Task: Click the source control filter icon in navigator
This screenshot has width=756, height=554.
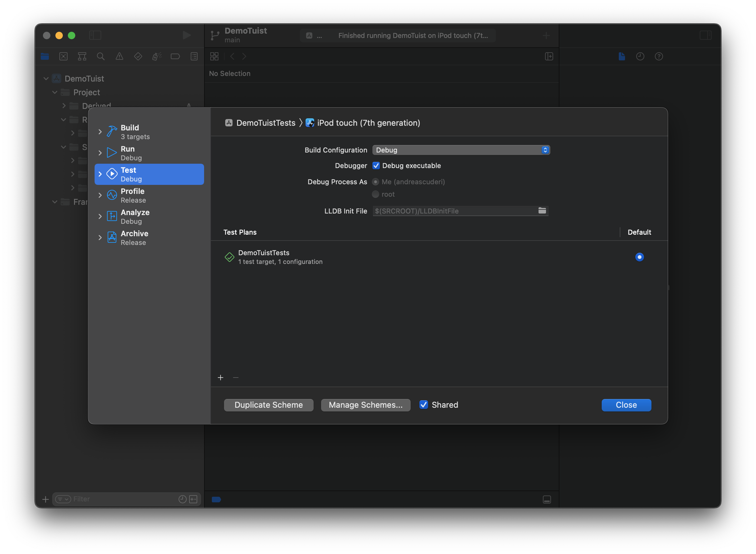Action: pyautogui.click(x=194, y=499)
